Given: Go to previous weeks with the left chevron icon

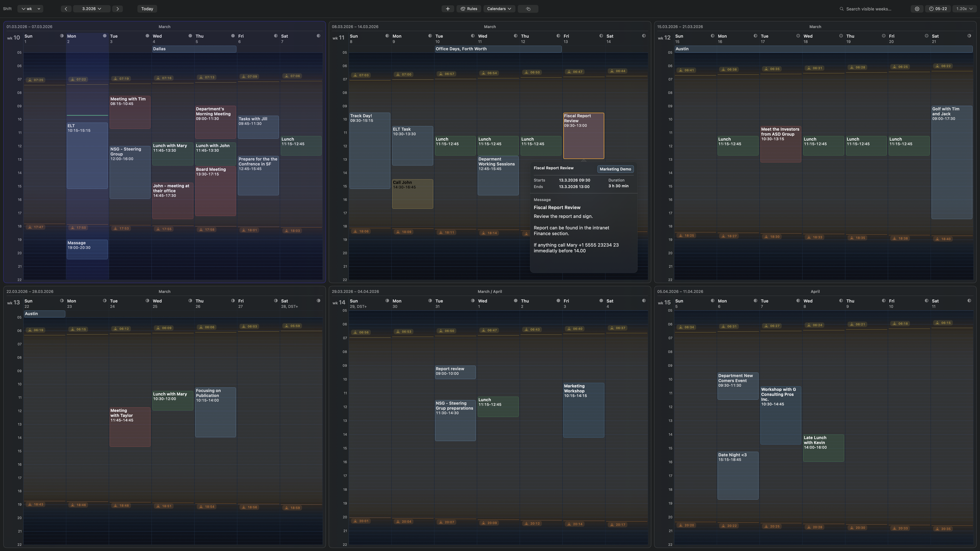Looking at the screenshot, I should [66, 9].
